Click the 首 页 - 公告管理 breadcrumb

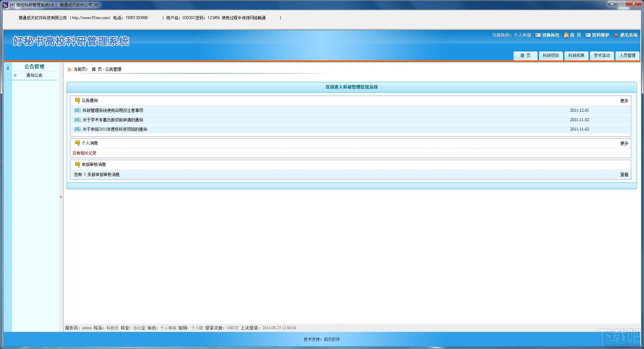[106, 69]
